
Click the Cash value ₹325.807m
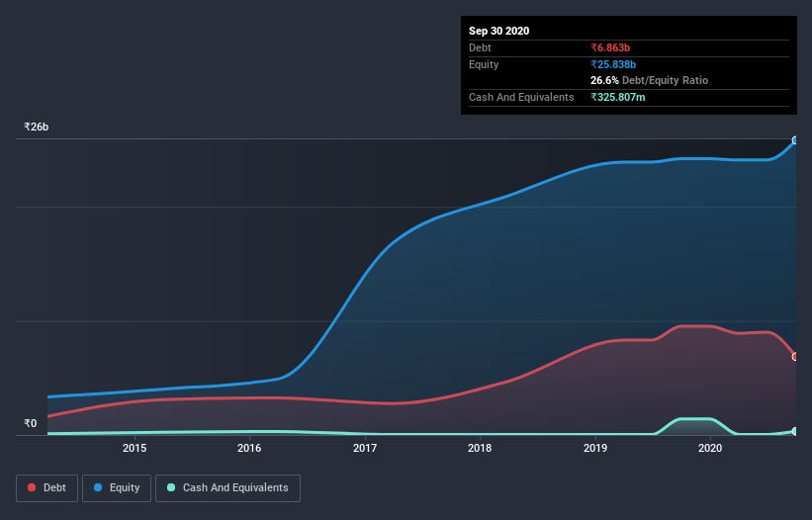click(618, 97)
